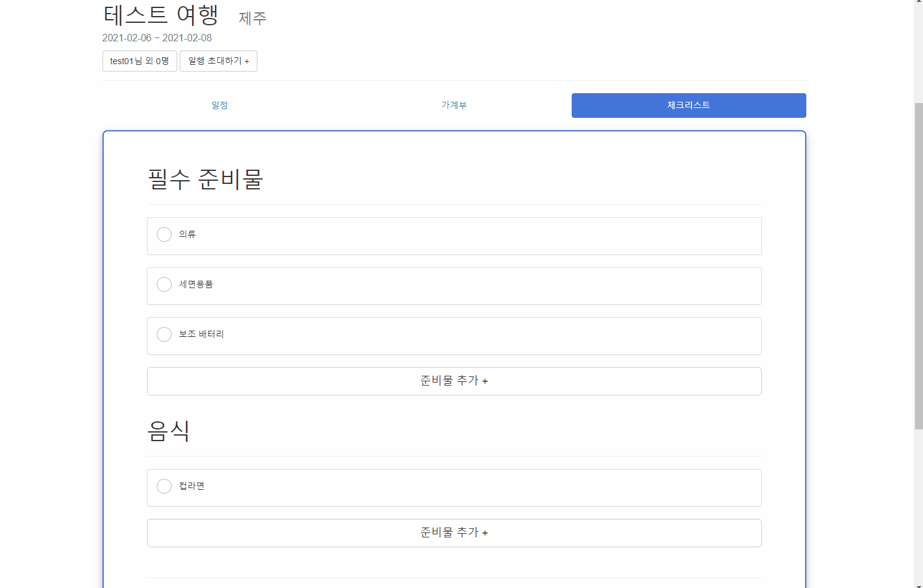
Task: Click the 세면용품 label text
Action: [196, 284]
